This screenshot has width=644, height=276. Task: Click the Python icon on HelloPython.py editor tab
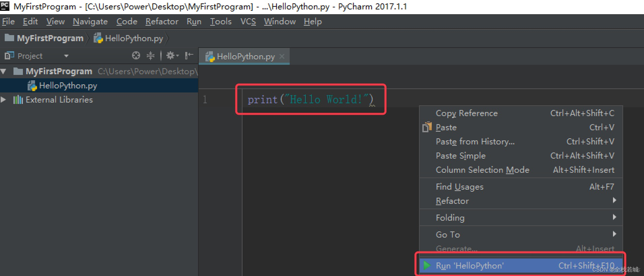click(210, 56)
